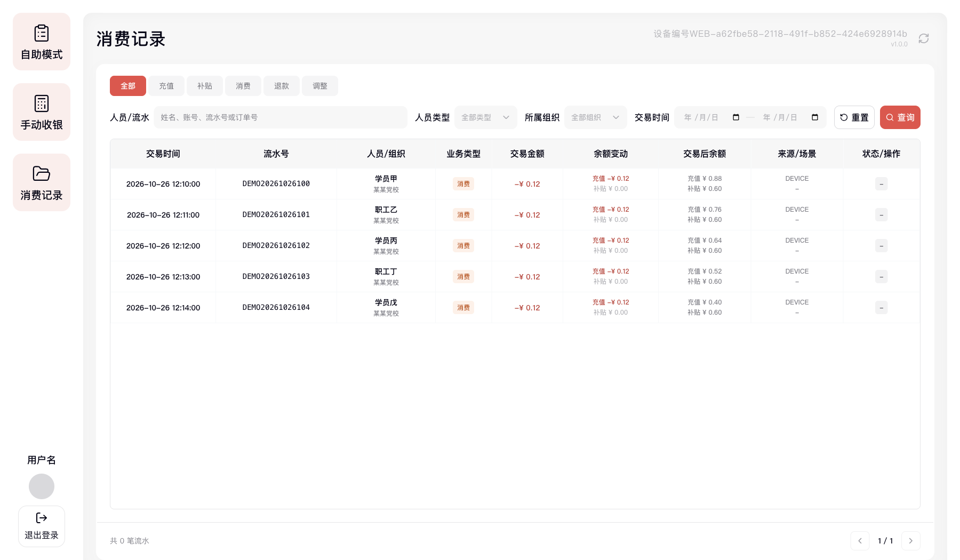This screenshot has height=560, width=960.
Task: Click the device number WEB-a62fbe58 text
Action: click(x=780, y=34)
